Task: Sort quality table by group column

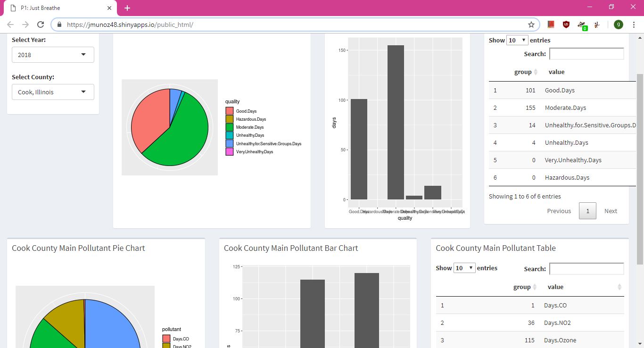Action: point(526,72)
